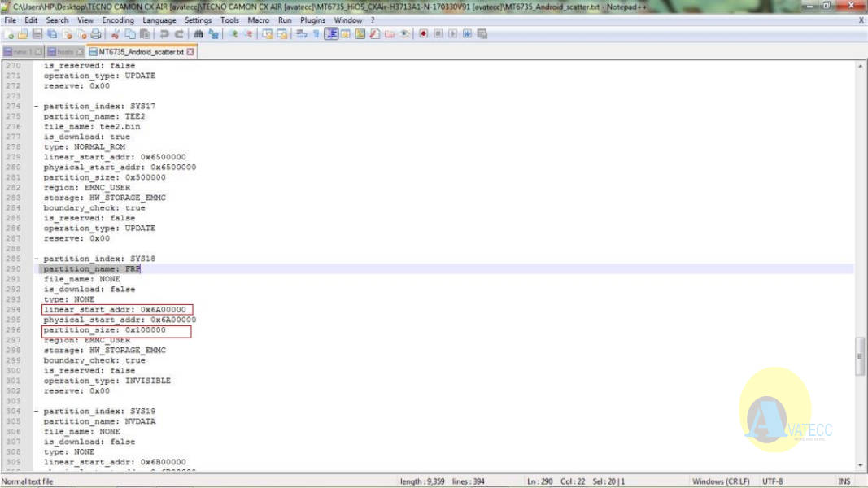Open the Macro menu

point(259,20)
